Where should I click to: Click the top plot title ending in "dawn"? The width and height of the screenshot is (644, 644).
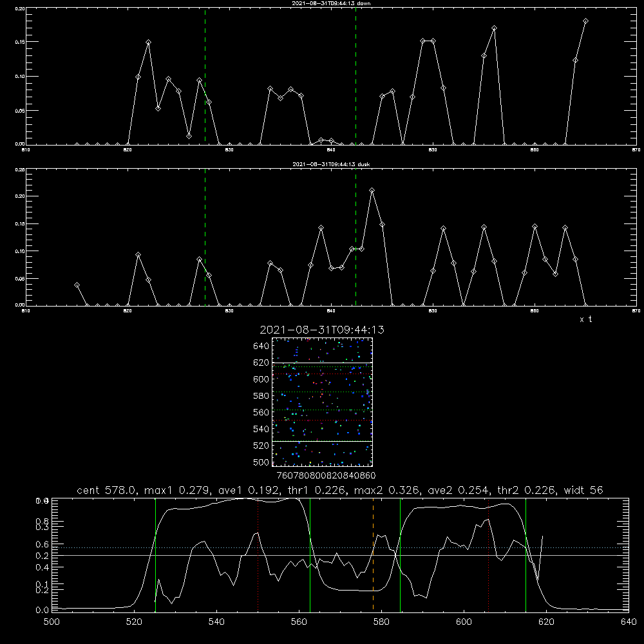(331, 3)
